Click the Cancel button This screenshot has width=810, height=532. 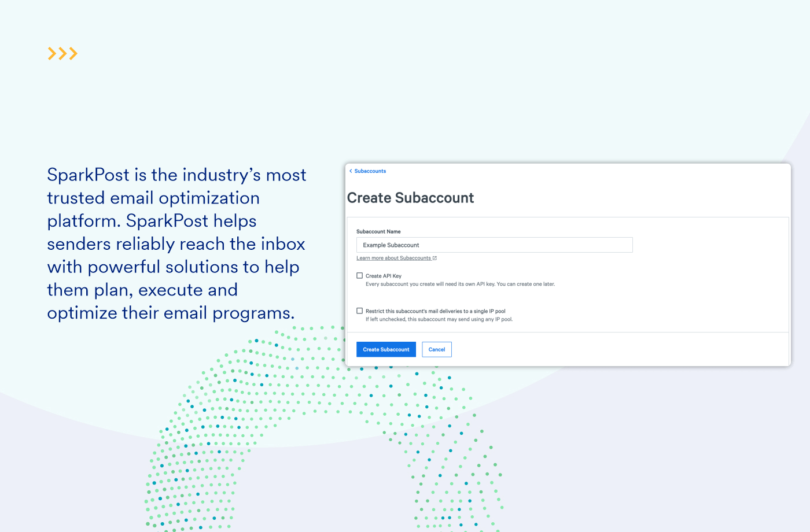[x=436, y=349]
